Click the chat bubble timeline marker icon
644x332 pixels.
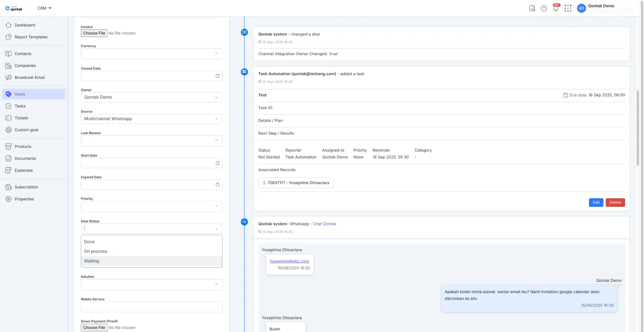pyautogui.click(x=244, y=222)
